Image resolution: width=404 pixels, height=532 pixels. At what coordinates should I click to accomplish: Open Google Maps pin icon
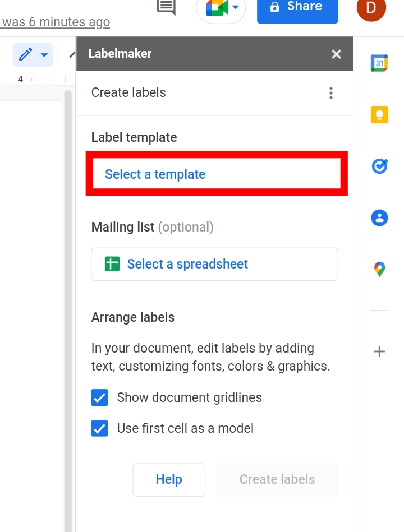coord(379,270)
